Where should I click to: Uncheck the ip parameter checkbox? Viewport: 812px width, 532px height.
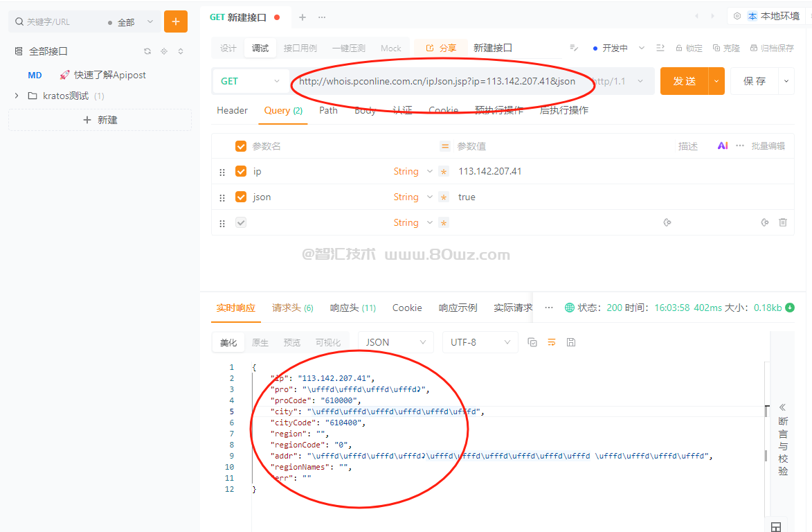241,171
